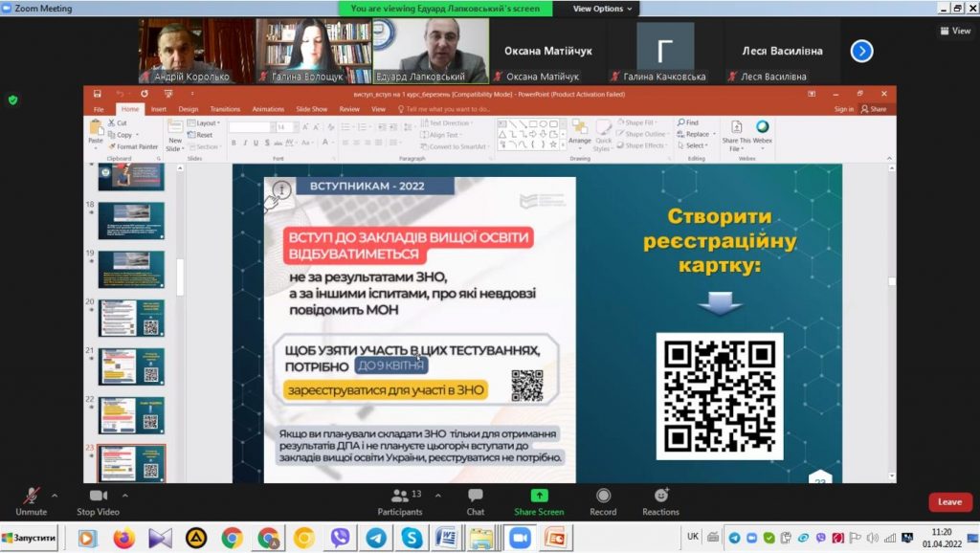Switch the View layout button
This screenshot has width=980, height=553.
954,31
